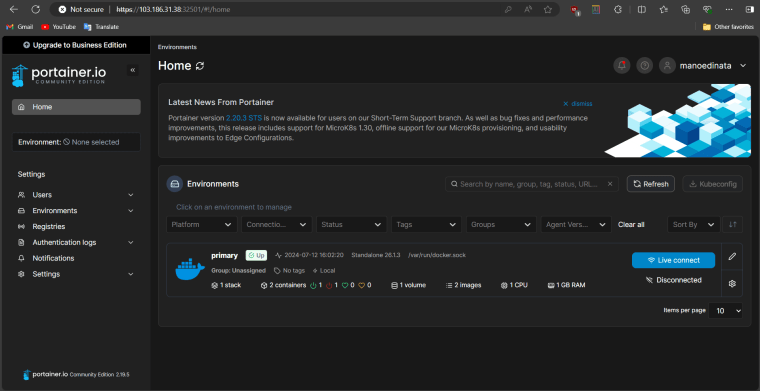
Task: Click the primary environment name
Action: point(224,255)
